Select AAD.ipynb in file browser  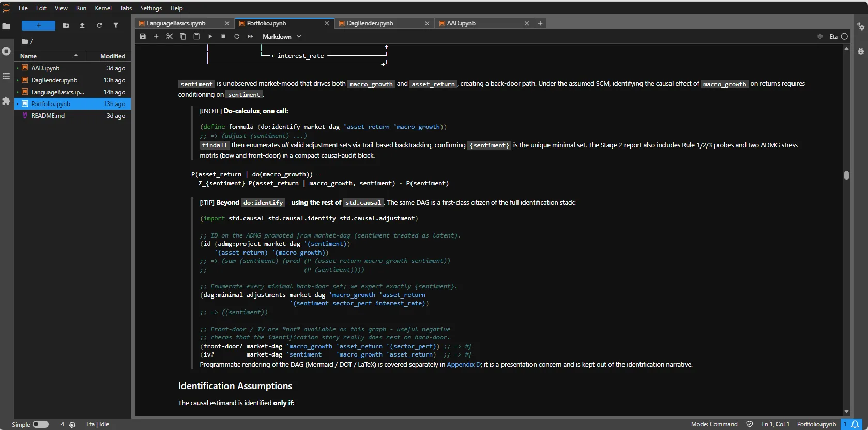(x=73, y=68)
